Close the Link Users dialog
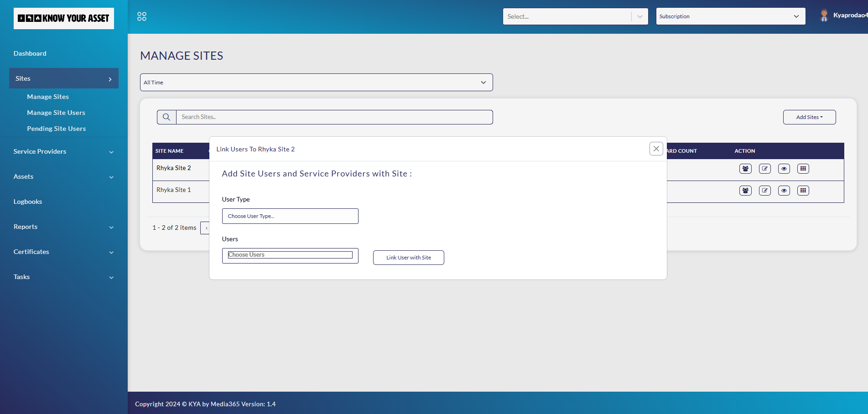The width and height of the screenshot is (868, 414). pos(656,149)
